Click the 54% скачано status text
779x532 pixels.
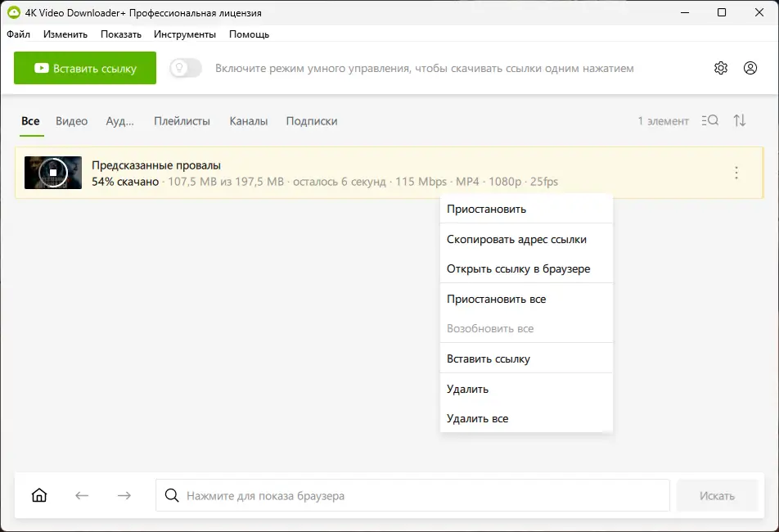125,182
